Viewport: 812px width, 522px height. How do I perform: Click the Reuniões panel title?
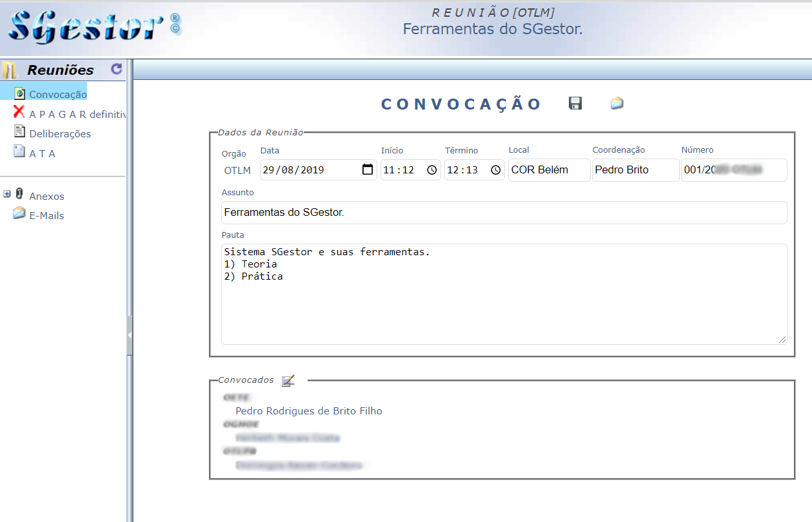pos(61,70)
